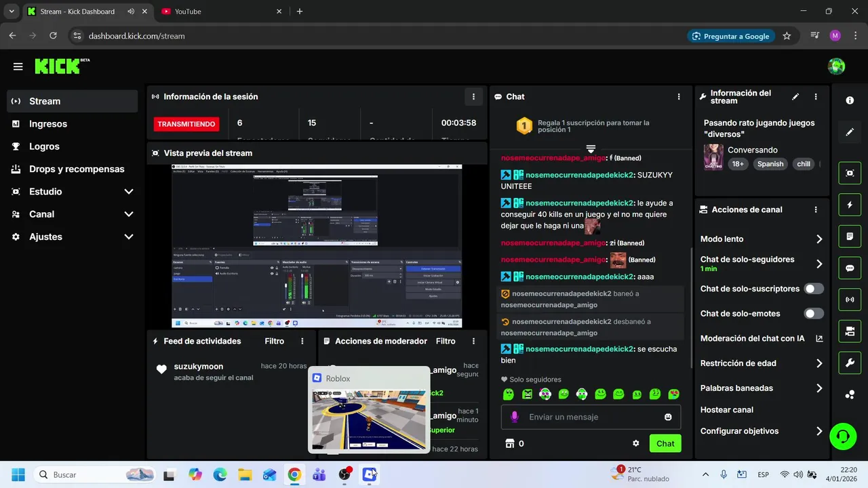Open stream info three-dot menu
The width and height of the screenshot is (868, 488).
pos(816,97)
